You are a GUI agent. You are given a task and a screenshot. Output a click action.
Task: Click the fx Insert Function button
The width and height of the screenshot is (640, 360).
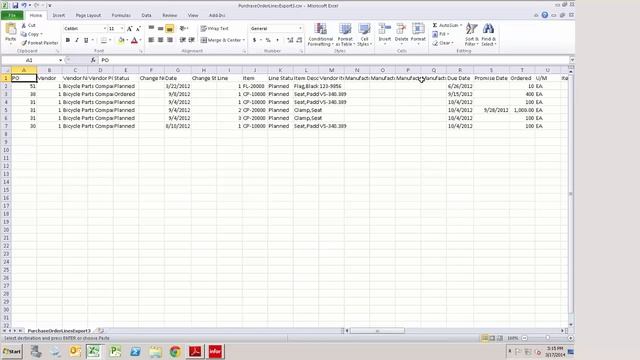(93, 60)
